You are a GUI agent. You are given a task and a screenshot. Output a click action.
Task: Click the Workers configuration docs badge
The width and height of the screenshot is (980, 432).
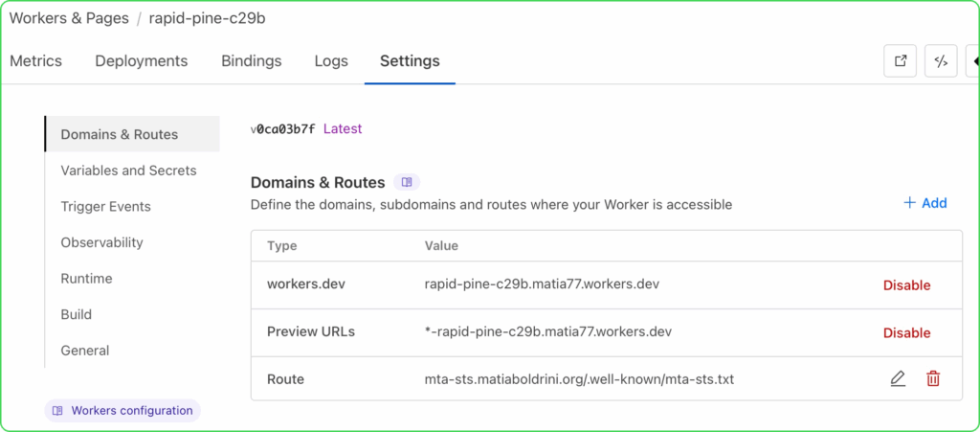point(122,411)
